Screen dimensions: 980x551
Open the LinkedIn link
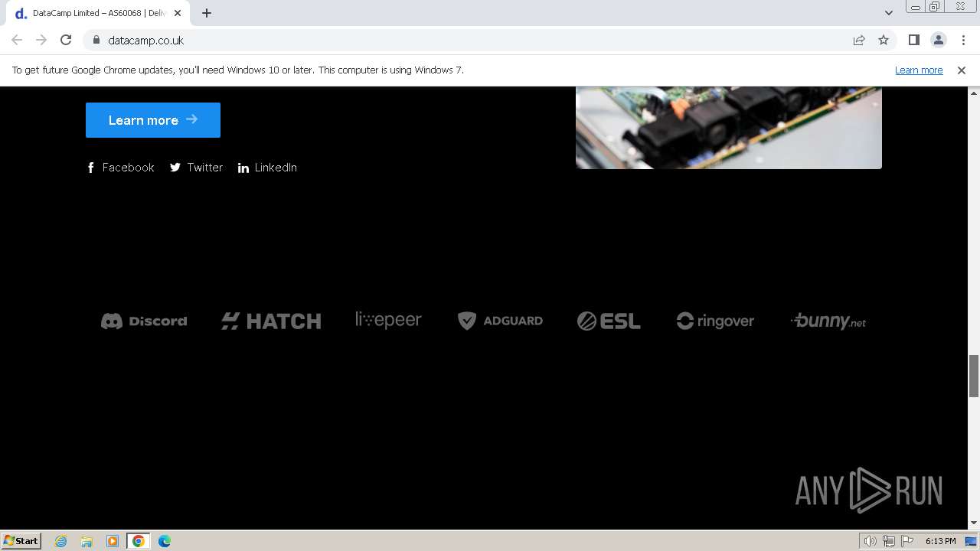tap(267, 168)
